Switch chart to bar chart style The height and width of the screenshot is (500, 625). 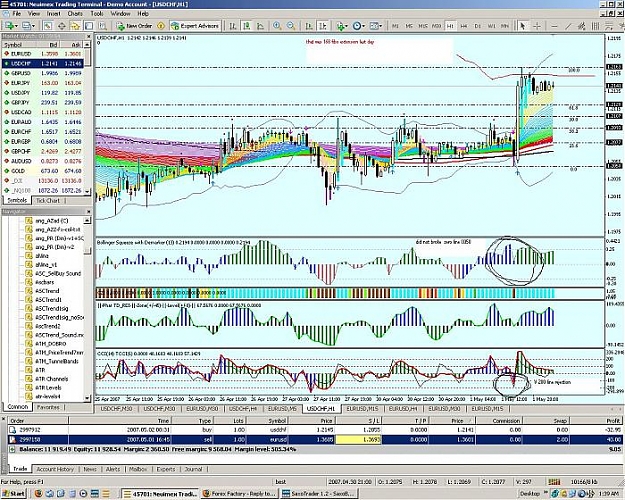[x=233, y=26]
